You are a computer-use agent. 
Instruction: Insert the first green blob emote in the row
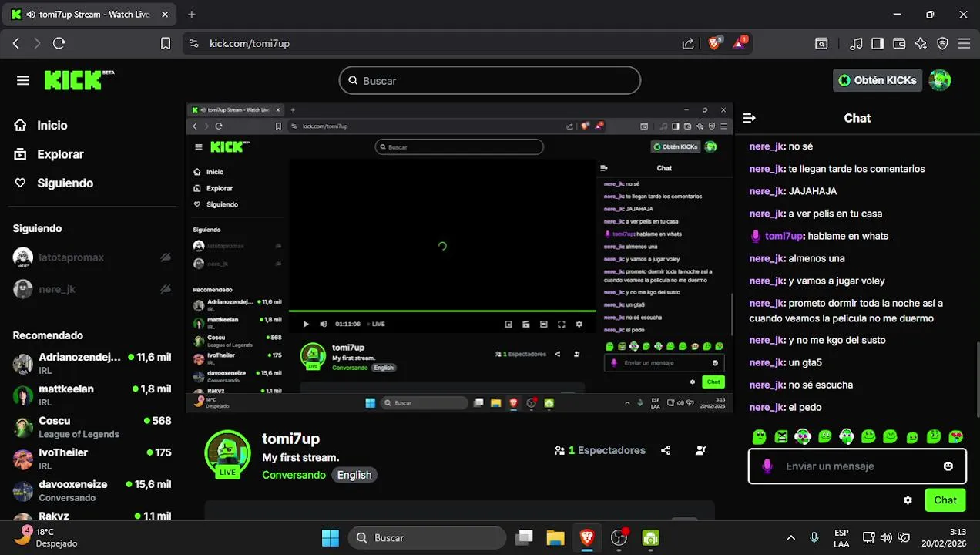[x=759, y=437]
